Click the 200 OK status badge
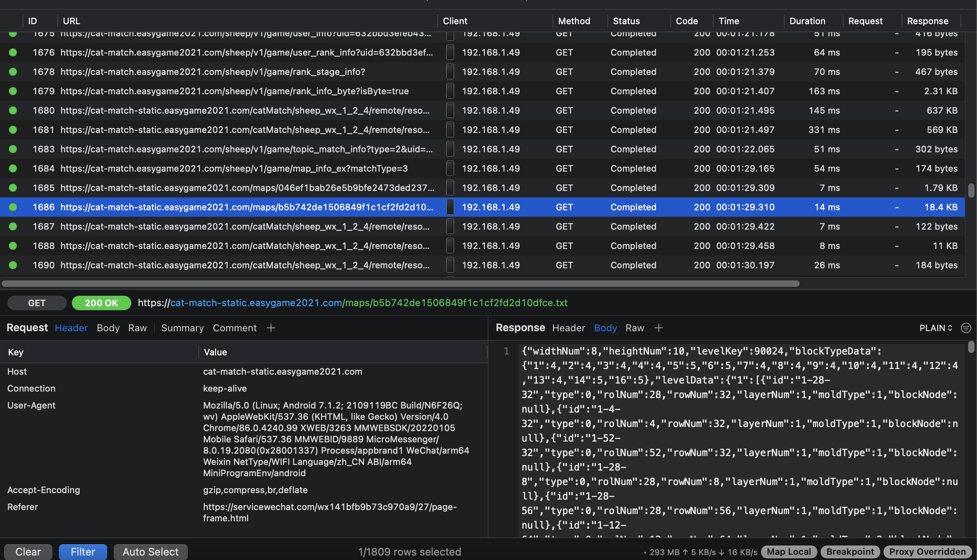Viewport: 977px width, 560px height. tap(101, 303)
